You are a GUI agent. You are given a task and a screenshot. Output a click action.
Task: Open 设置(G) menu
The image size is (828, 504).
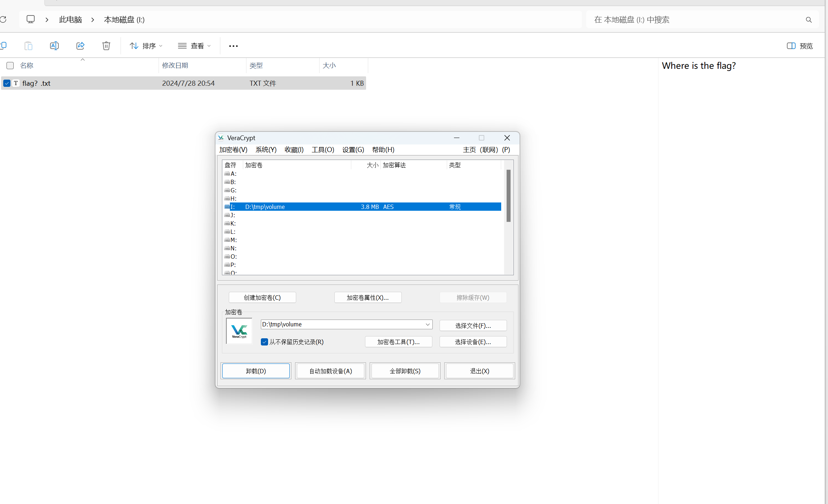point(353,150)
